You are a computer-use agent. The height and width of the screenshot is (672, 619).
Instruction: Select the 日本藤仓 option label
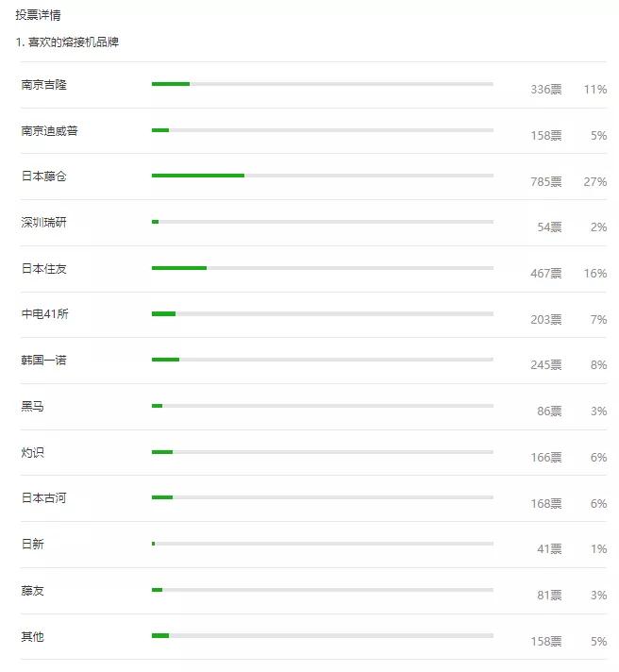[44, 176]
